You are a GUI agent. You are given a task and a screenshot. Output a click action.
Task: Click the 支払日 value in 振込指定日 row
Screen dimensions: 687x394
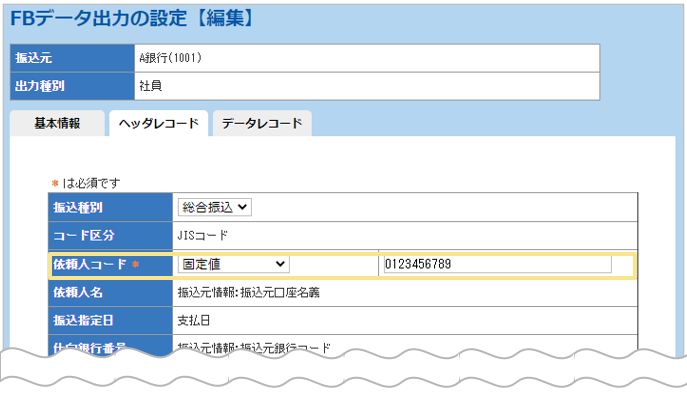pos(193,320)
